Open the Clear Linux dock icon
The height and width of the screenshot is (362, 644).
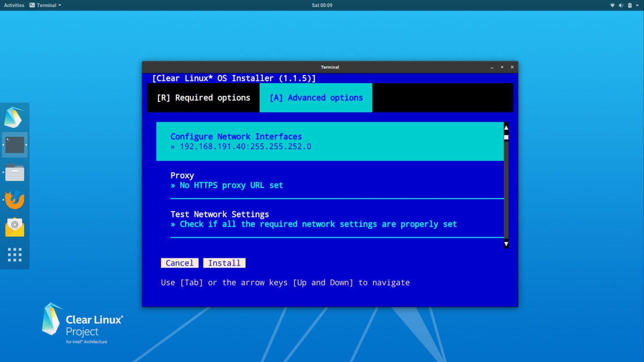[14, 117]
